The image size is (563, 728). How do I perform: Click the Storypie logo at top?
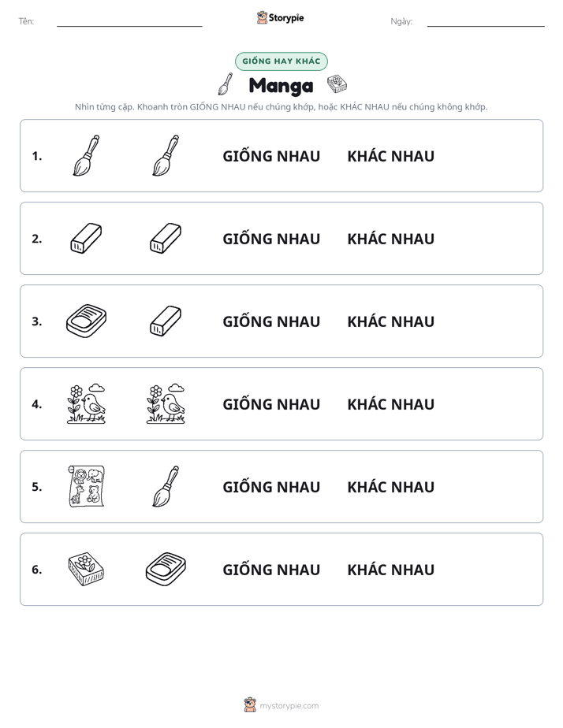281,17
